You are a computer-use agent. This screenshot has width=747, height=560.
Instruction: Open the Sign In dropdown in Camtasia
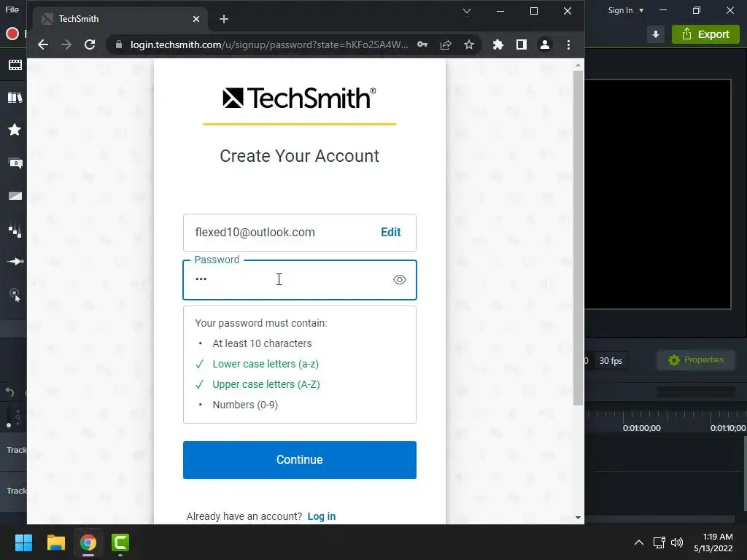tap(625, 10)
